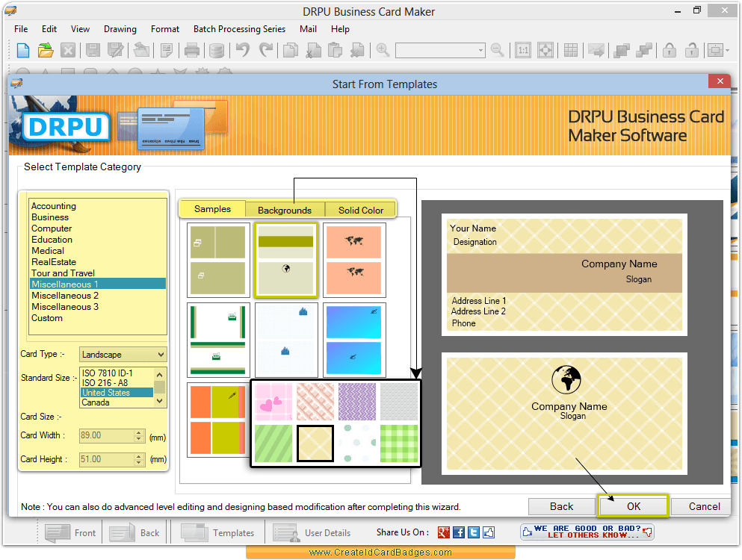Viewport: 742px width, 560px height.
Task: Open the alignment dropdown arrow in toolbar
Action: click(x=727, y=50)
